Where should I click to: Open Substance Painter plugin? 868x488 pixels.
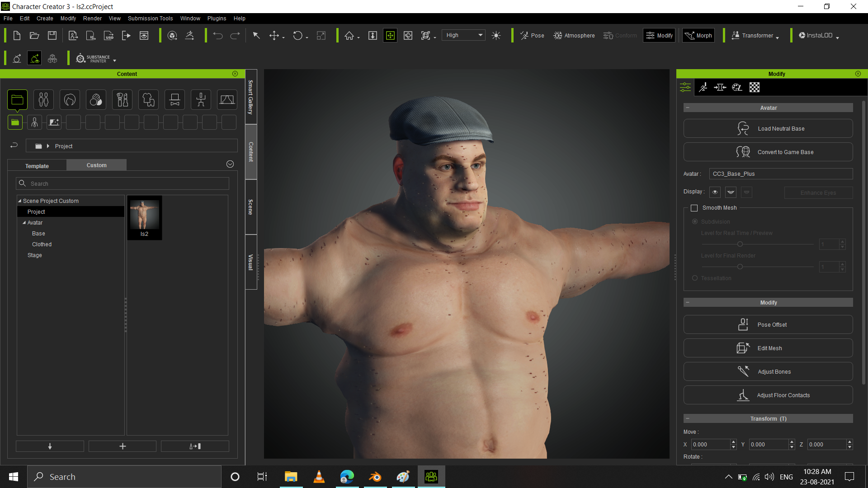[x=93, y=59]
